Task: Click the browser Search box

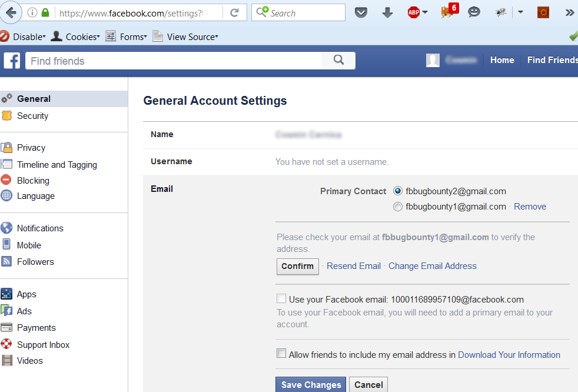Action: coord(298,13)
